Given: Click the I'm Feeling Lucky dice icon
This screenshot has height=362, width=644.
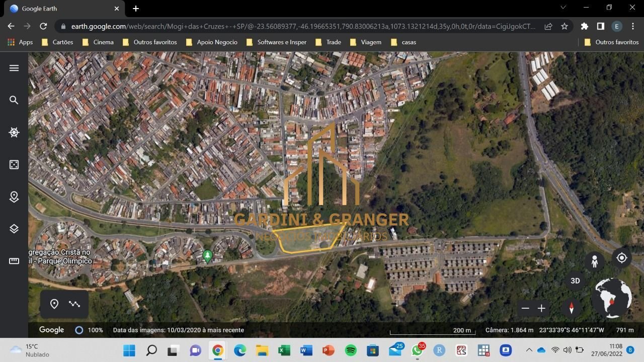Looking at the screenshot, I should point(14,165).
